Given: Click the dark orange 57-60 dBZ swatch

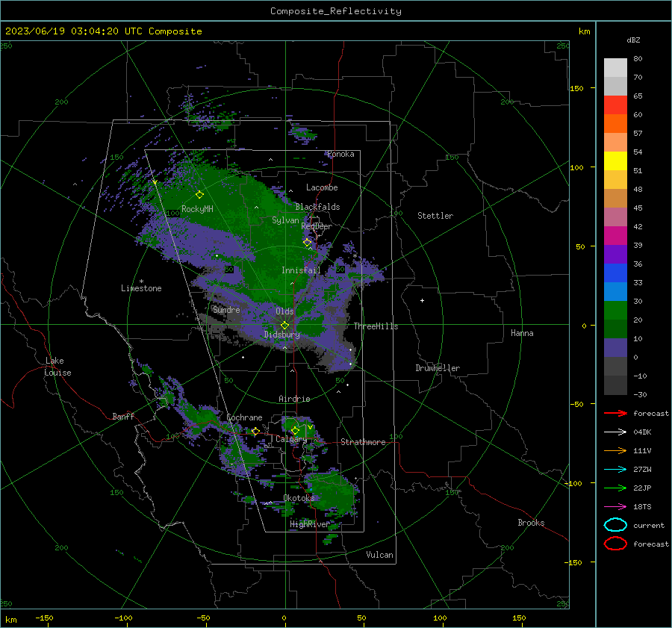Looking at the screenshot, I should pos(615,123).
